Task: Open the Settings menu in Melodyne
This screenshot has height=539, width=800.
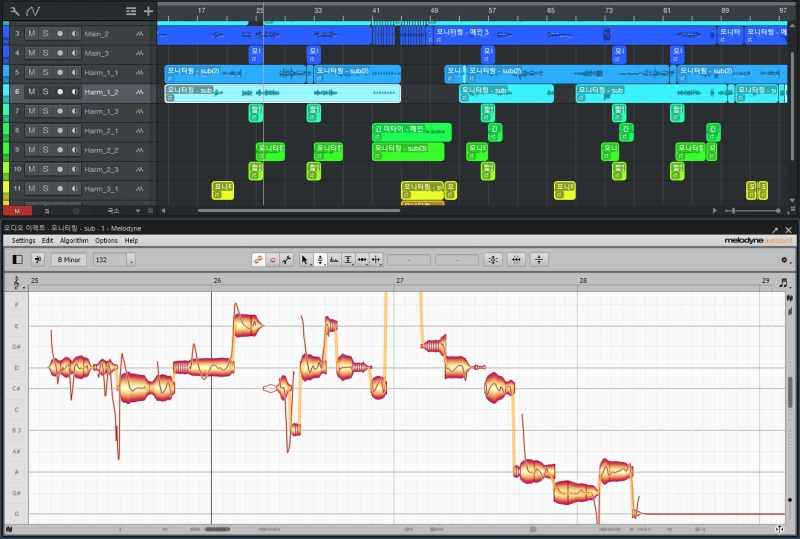Action: [x=23, y=241]
